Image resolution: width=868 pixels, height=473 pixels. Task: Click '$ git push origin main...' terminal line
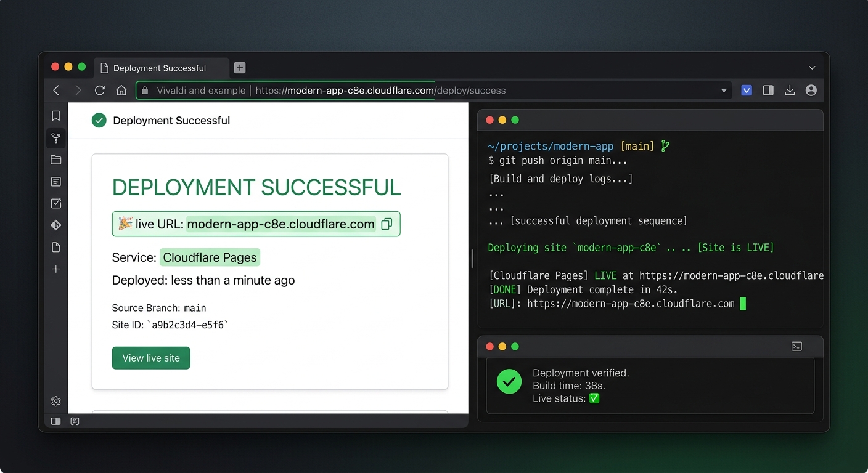click(x=557, y=160)
